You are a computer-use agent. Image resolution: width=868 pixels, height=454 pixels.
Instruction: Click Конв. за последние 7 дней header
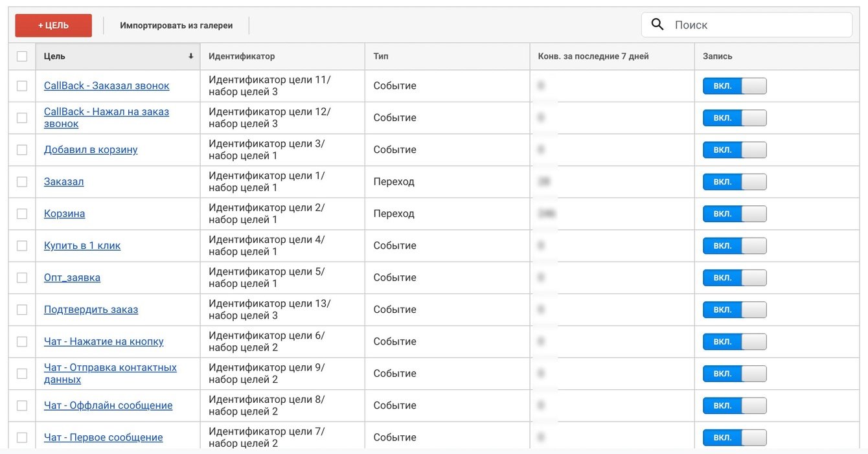593,56
